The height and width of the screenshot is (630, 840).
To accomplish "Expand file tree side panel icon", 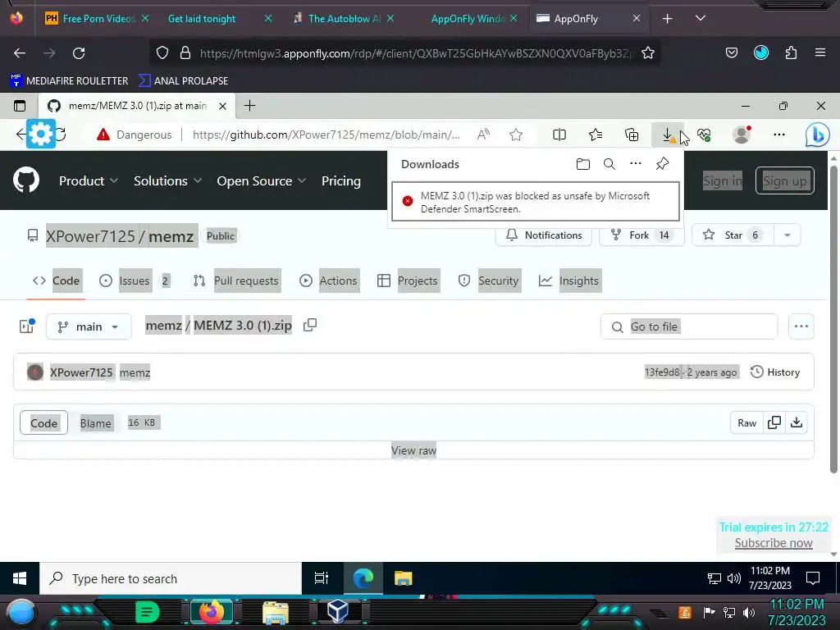I will [27, 326].
